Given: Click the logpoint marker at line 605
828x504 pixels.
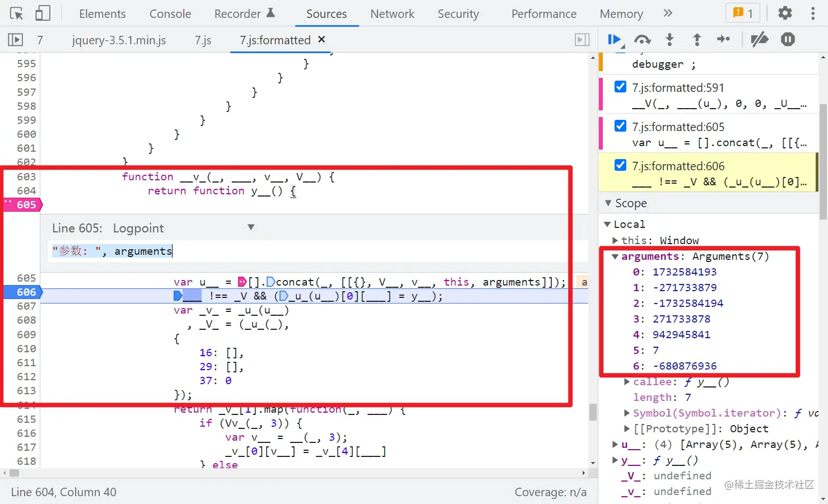Looking at the screenshot, I should click(23, 205).
